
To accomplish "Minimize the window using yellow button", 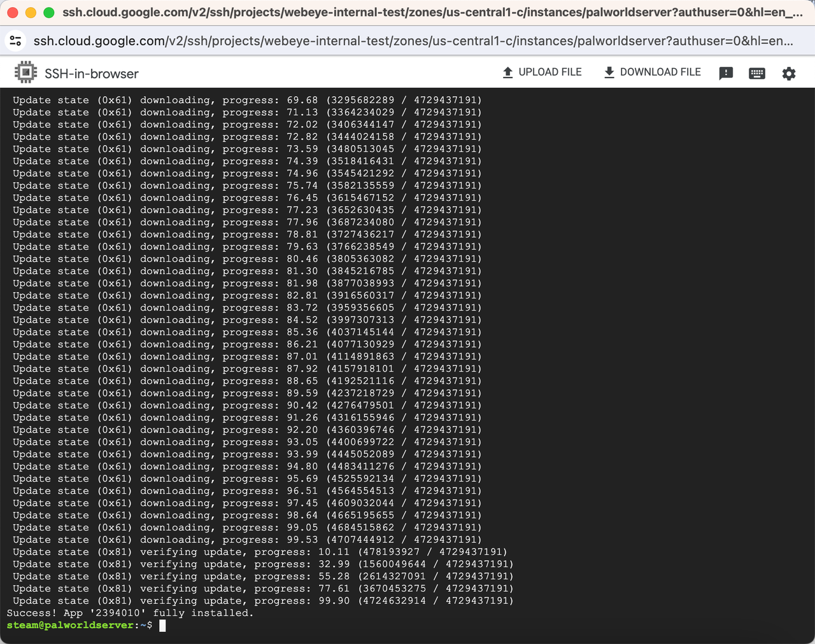I will click(31, 13).
